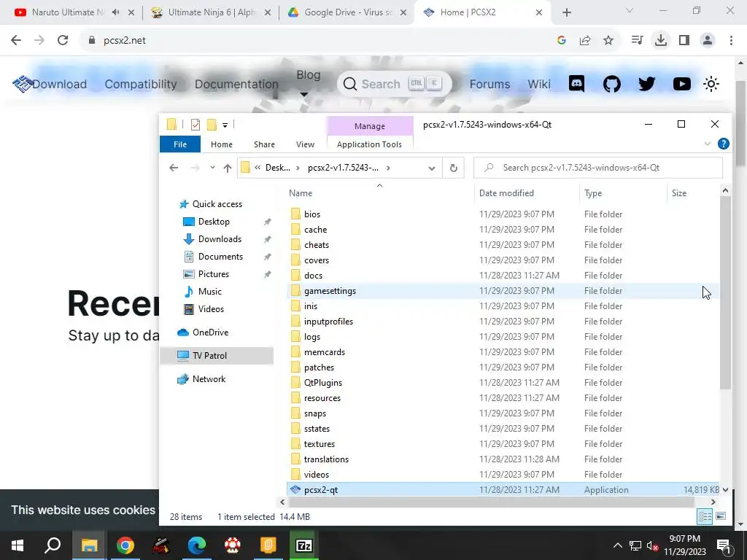The width and height of the screenshot is (747, 560).
Task: Open the Explorer File menu
Action: point(180,144)
